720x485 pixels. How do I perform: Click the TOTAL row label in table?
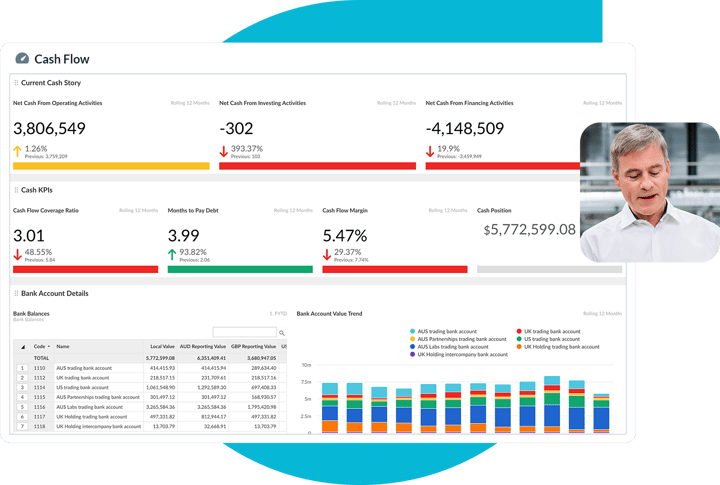click(41, 358)
